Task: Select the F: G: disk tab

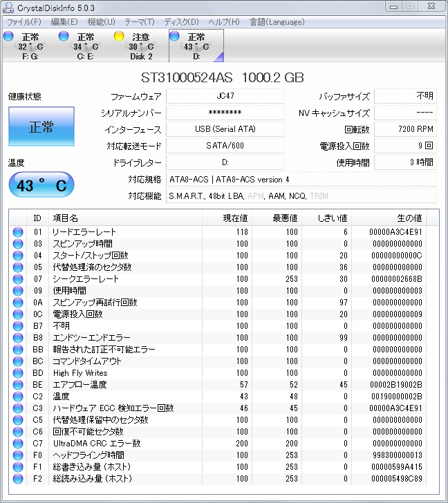Action: pos(30,46)
